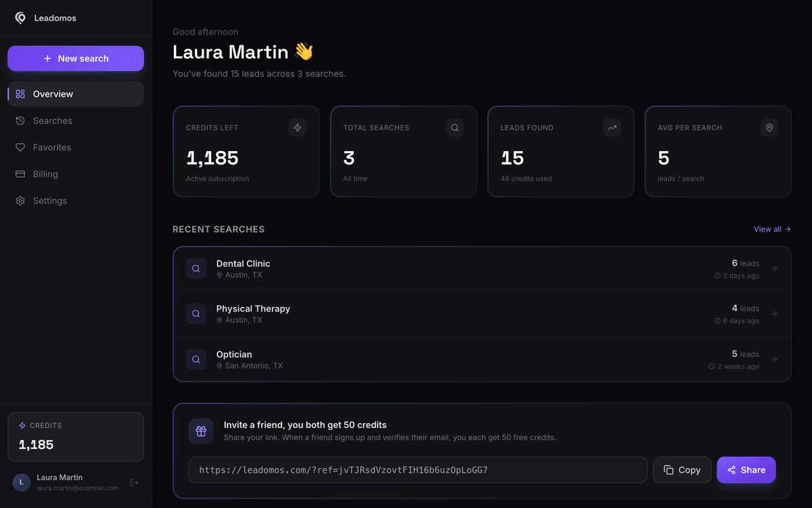Click the San Antonio, TX location
The height and width of the screenshot is (508, 812).
pyautogui.click(x=250, y=366)
